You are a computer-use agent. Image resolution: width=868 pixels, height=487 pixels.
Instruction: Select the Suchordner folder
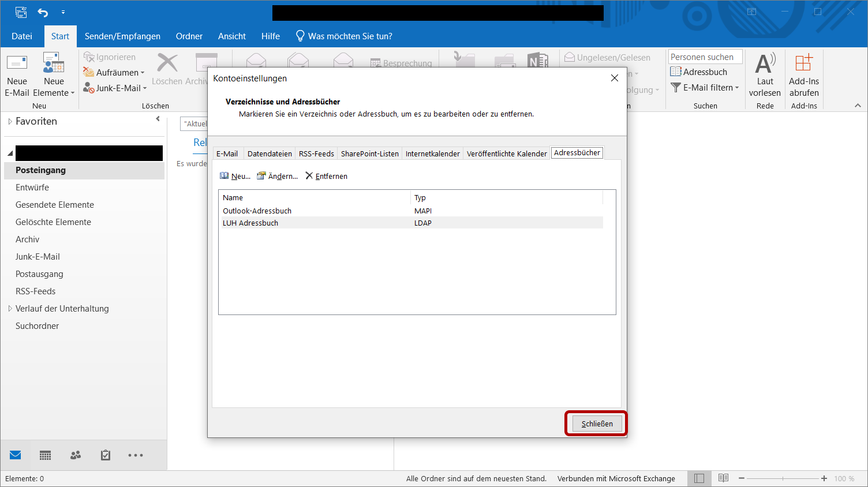(84, 326)
